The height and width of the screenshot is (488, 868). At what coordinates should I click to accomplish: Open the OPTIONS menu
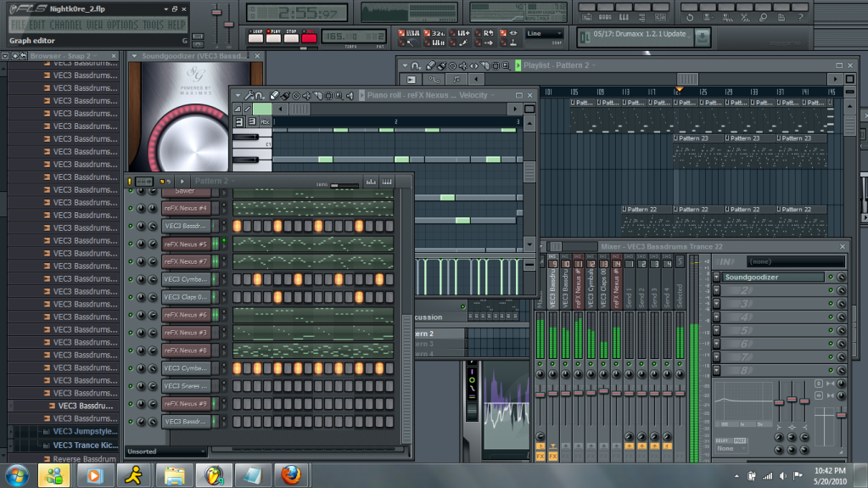[x=122, y=25]
